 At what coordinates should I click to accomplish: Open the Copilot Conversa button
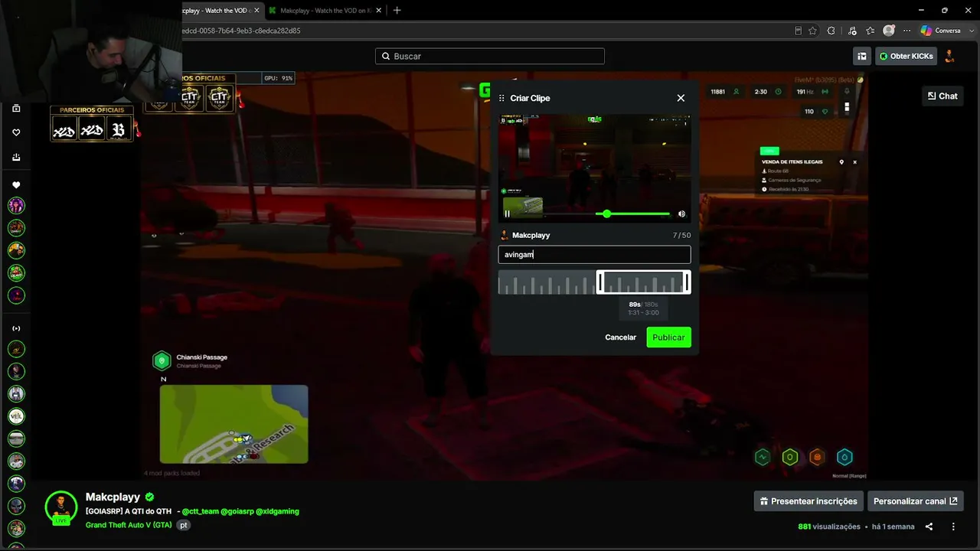pyautogui.click(x=940, y=31)
